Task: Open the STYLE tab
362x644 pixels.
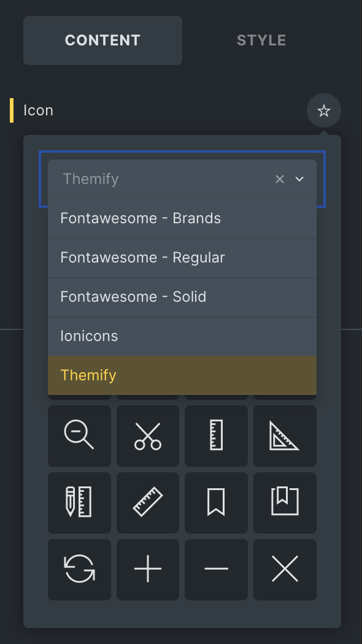Action: point(261,40)
